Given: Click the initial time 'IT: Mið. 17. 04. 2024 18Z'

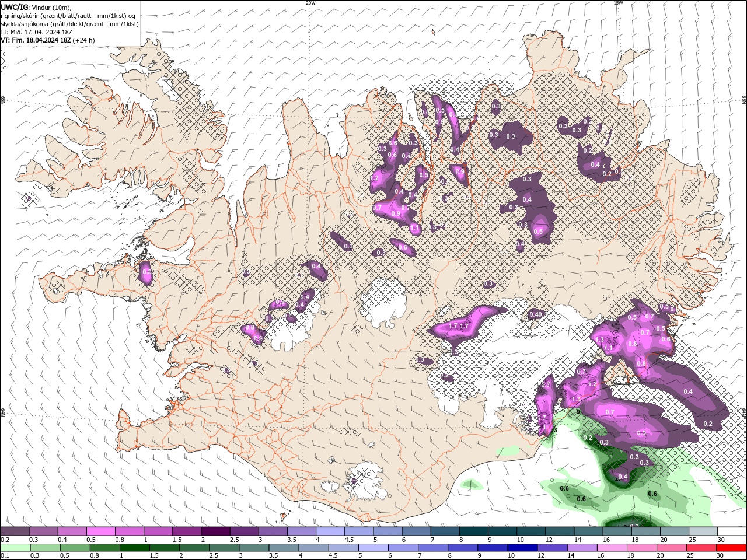Looking at the screenshot, I should tap(36, 32).
